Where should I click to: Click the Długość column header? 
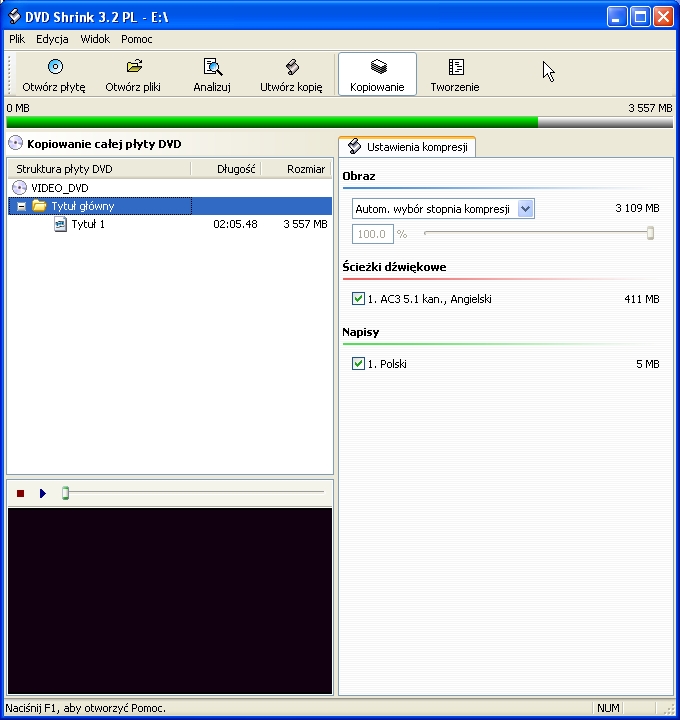tap(226, 169)
